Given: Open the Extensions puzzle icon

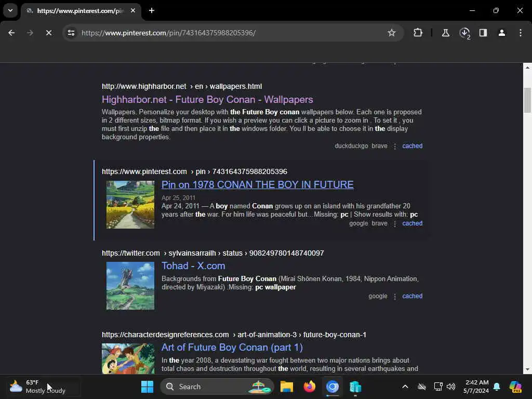Looking at the screenshot, I should (x=418, y=33).
